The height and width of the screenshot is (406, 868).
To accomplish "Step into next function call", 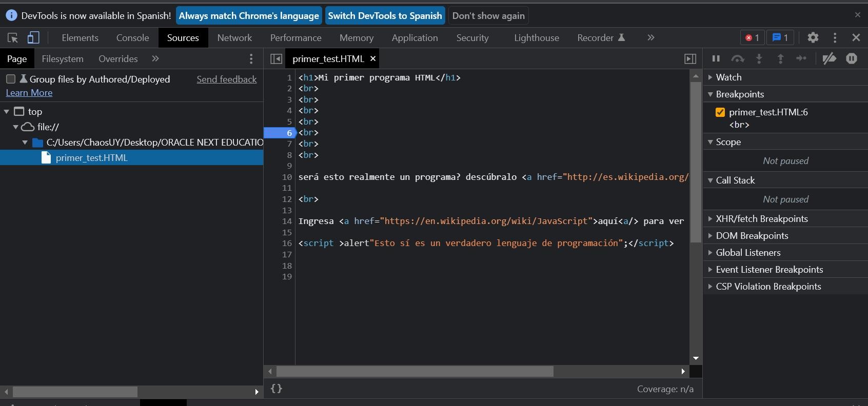I will tap(759, 58).
